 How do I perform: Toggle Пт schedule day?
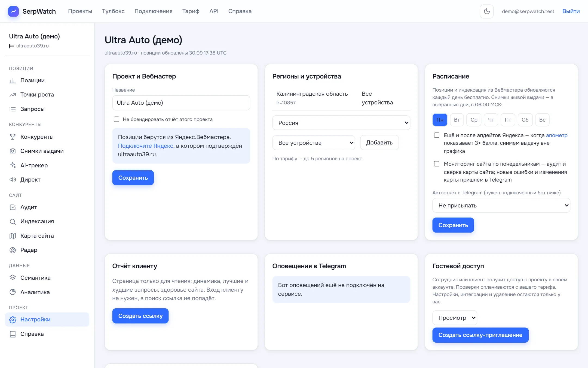pyautogui.click(x=508, y=120)
